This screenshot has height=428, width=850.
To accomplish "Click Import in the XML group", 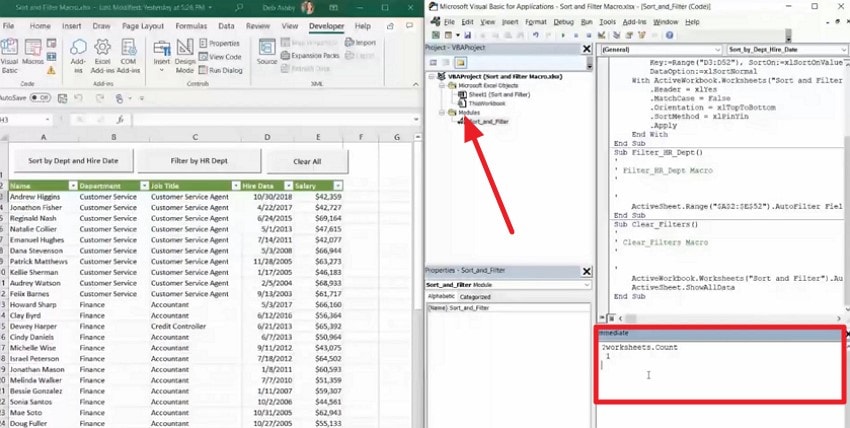I will [x=360, y=42].
